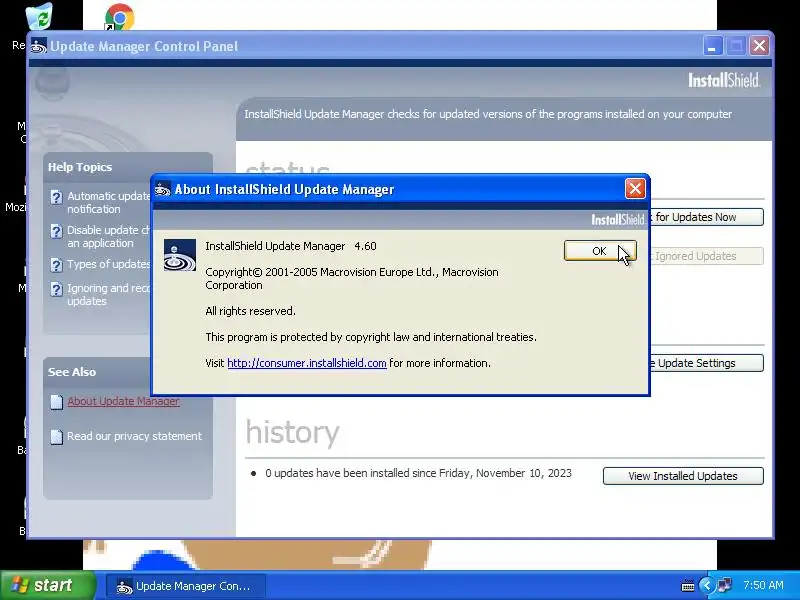Close the About InstallShield Update Manager dialog

tap(635, 189)
